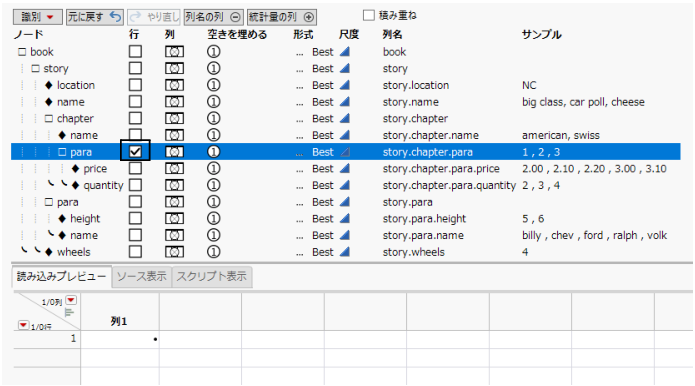Screen dimensions: 695x386
Task: Enable the 積み重ね checkbox
Action: coord(369,16)
